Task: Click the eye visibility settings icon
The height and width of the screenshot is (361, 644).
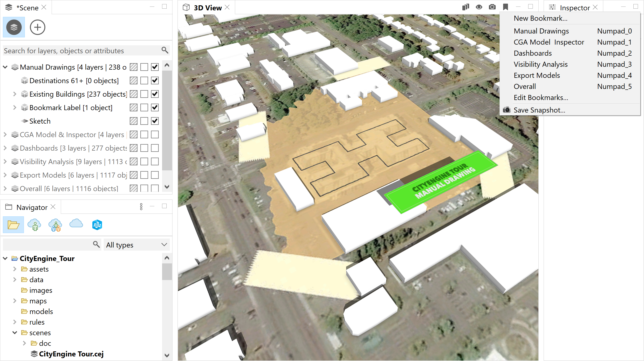Action: click(479, 7)
